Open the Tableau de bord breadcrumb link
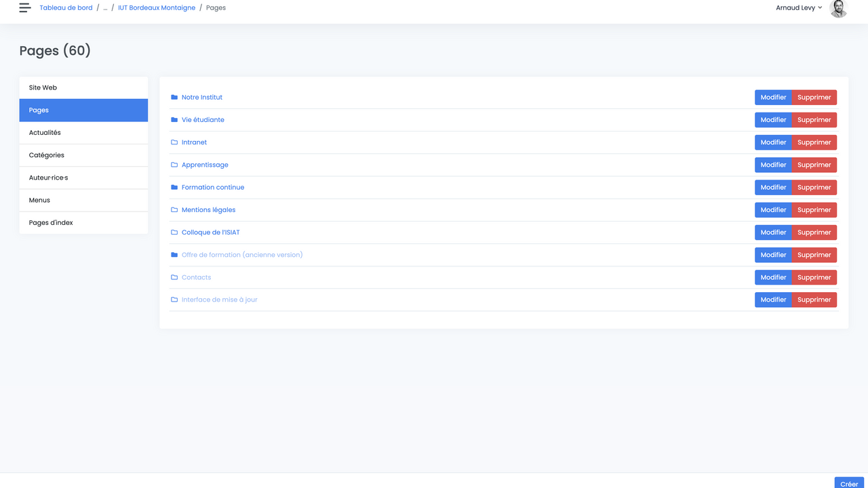The height and width of the screenshot is (488, 868). coord(66,7)
